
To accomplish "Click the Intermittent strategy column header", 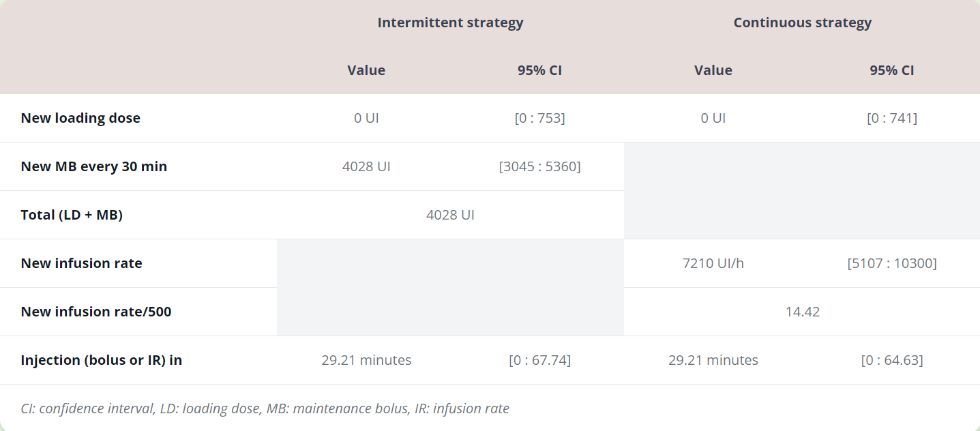I will pos(450,23).
